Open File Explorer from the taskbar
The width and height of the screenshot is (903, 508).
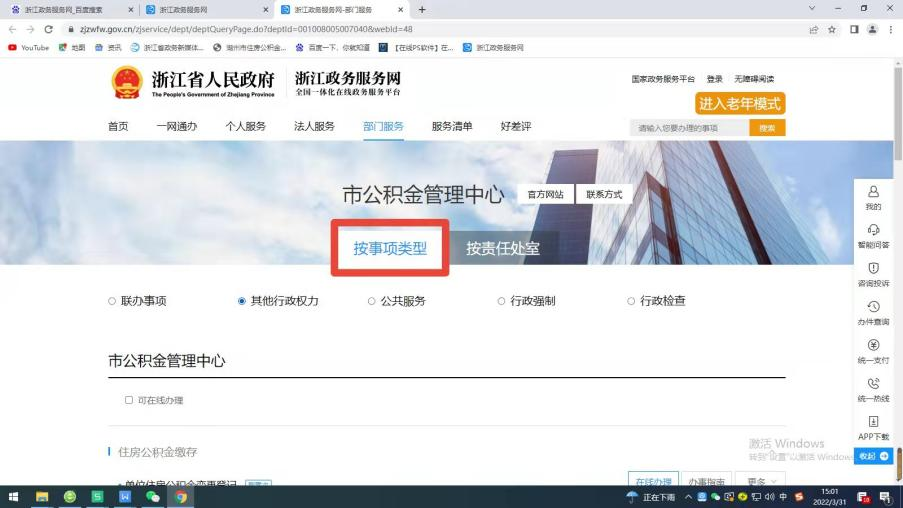(x=42, y=496)
